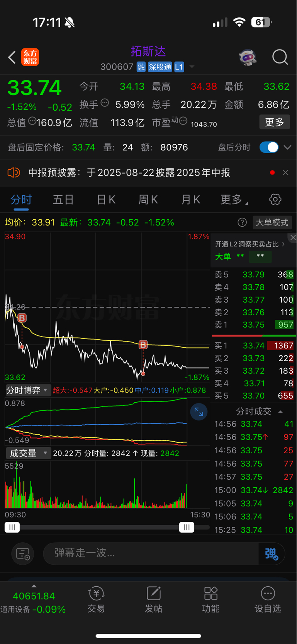297x644 pixels.
Task: Switch to the 月K tab
Action: tap(190, 200)
